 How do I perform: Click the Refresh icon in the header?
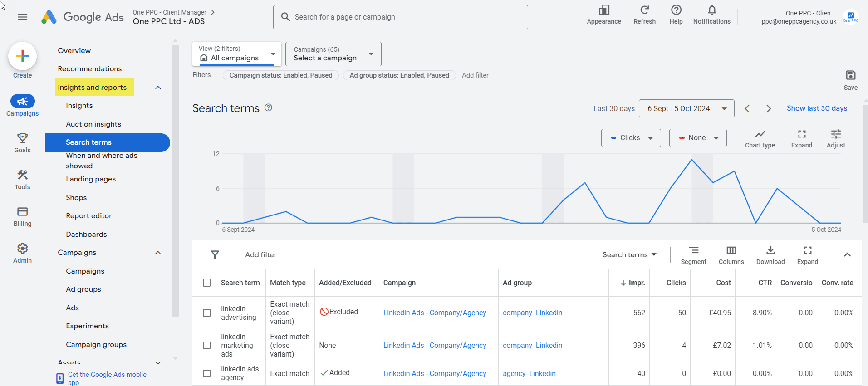644,10
